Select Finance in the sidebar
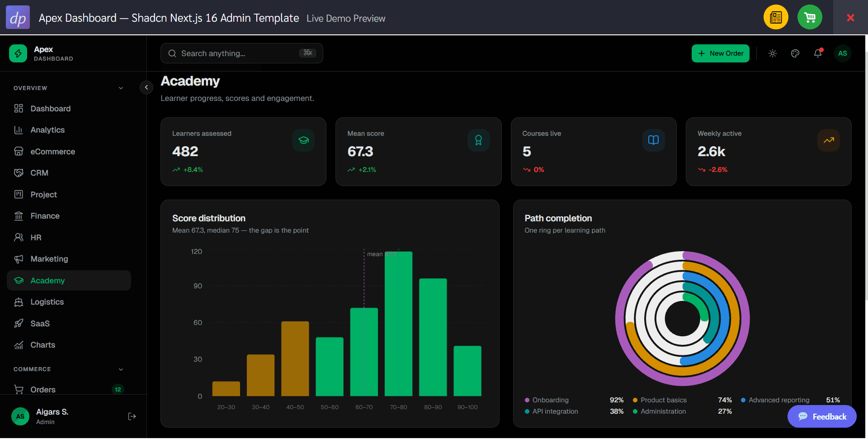Screen dimensions: 868x439 tap(69, 216)
